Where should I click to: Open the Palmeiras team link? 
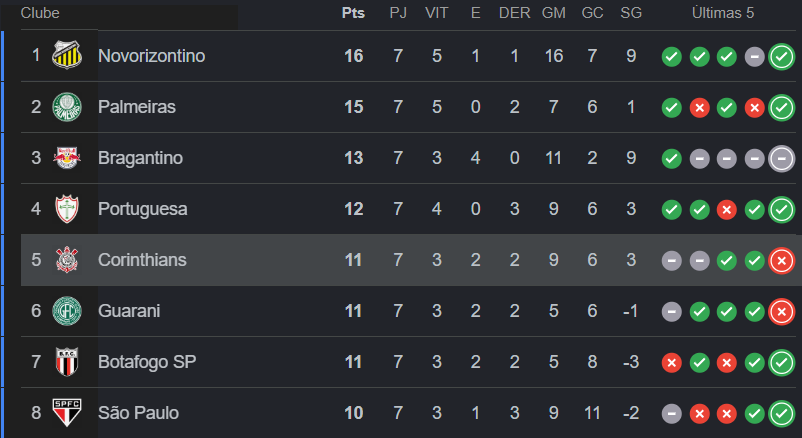(136, 107)
